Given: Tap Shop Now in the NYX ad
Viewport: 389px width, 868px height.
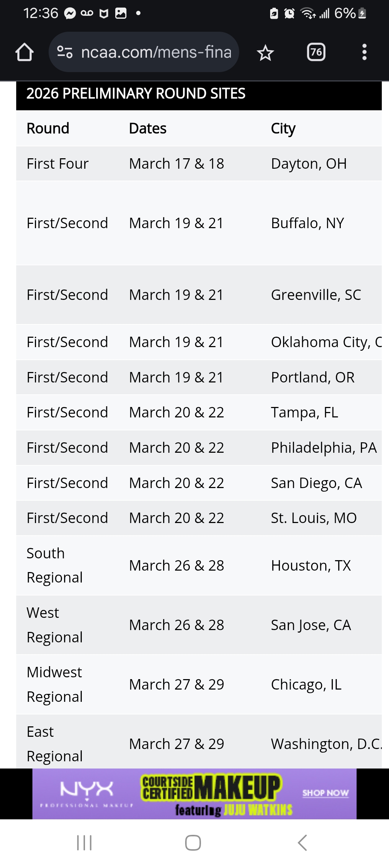Looking at the screenshot, I should 326,793.
